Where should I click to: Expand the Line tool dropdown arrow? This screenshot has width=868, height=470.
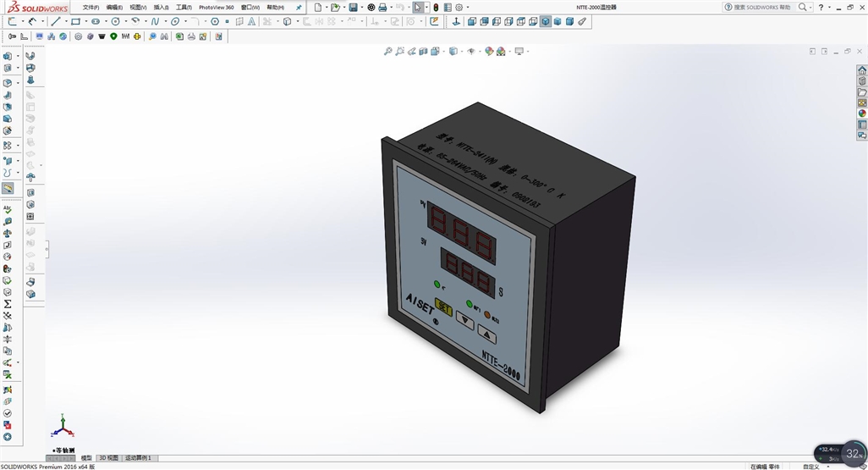(x=66, y=22)
